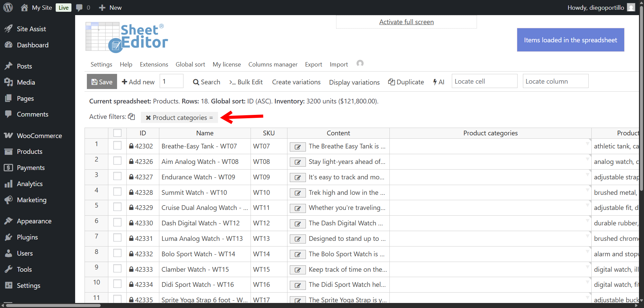Open the support headset icon
The width and height of the screenshot is (644, 308).
[x=360, y=63]
